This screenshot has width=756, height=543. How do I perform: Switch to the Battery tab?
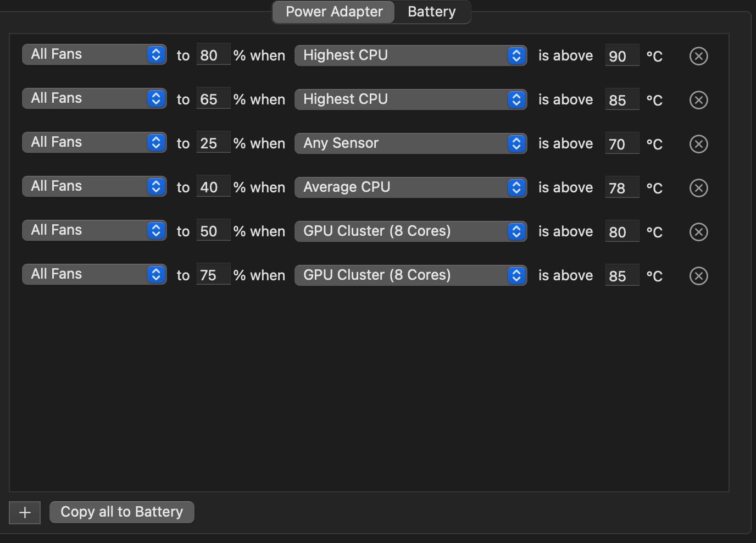pos(432,12)
